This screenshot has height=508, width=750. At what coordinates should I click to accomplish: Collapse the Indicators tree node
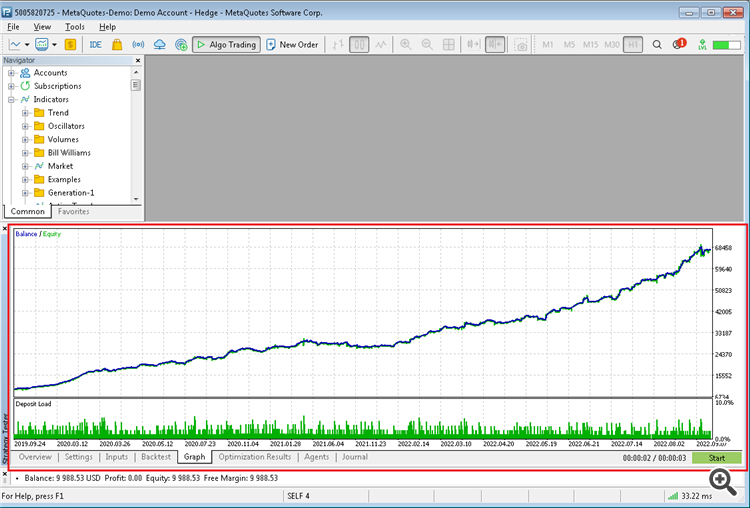coord(11,99)
